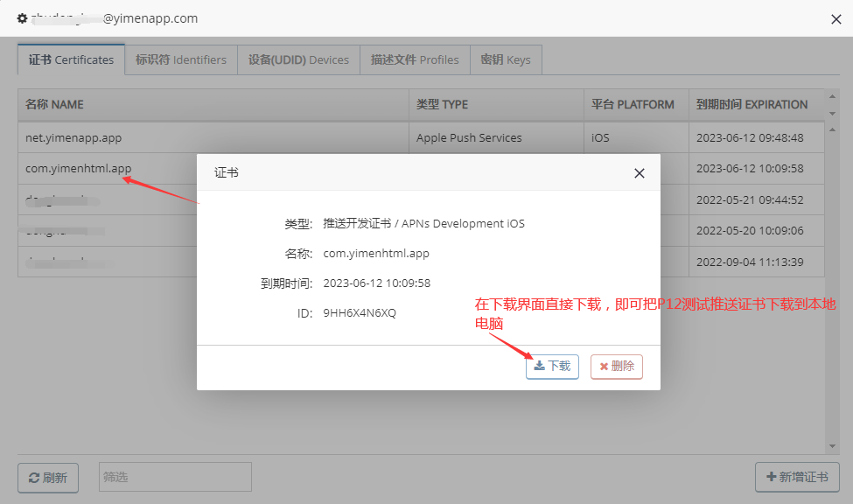The image size is (853, 504).
Task: Click the 刷新 refresh button
Action: 48,478
